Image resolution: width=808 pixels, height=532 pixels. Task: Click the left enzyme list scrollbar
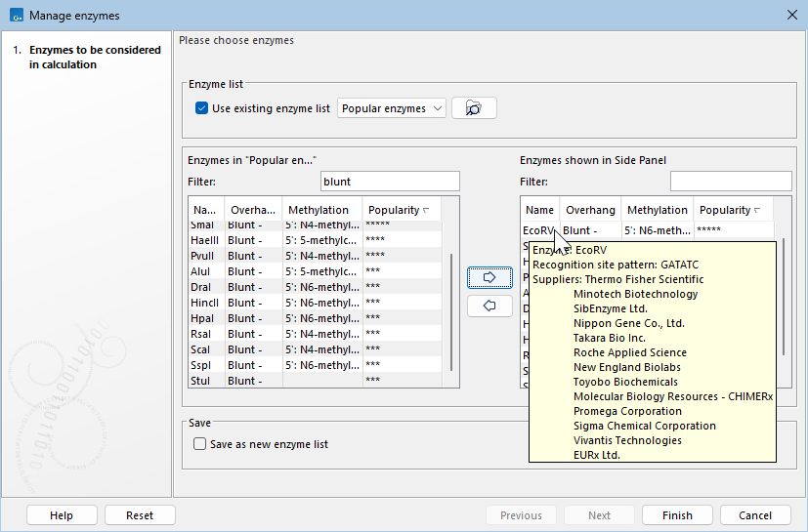(x=451, y=311)
